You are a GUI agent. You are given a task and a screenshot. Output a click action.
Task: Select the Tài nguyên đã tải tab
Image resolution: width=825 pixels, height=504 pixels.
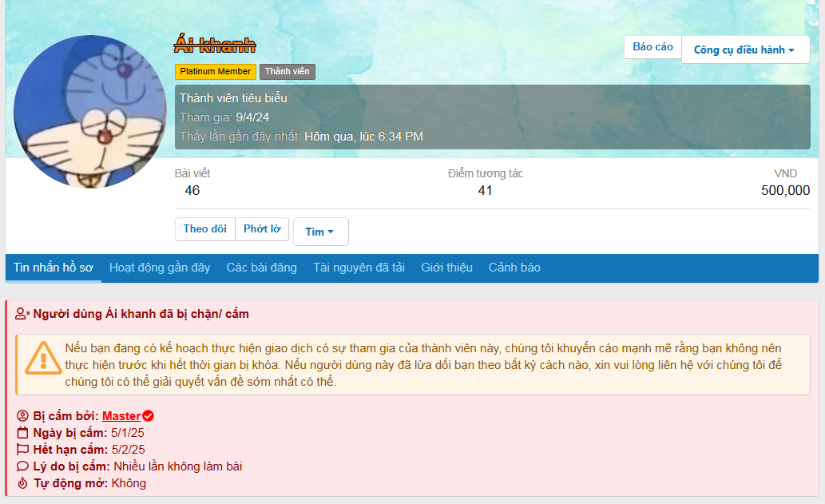pos(359,268)
